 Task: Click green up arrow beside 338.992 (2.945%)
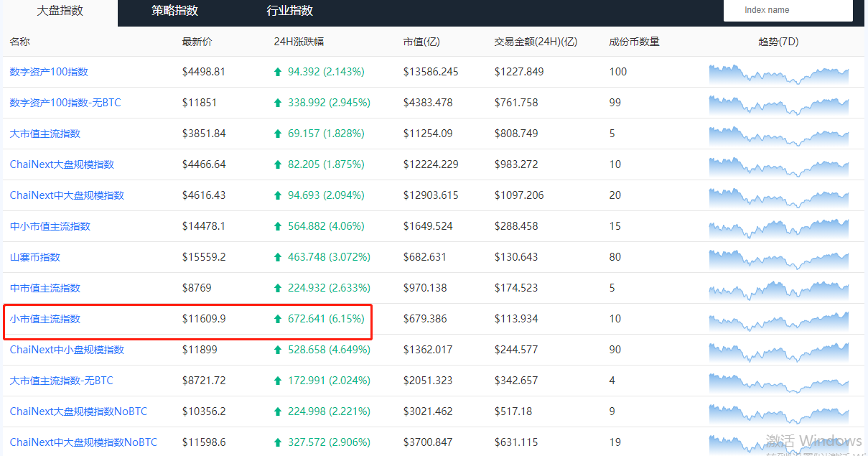click(x=278, y=103)
